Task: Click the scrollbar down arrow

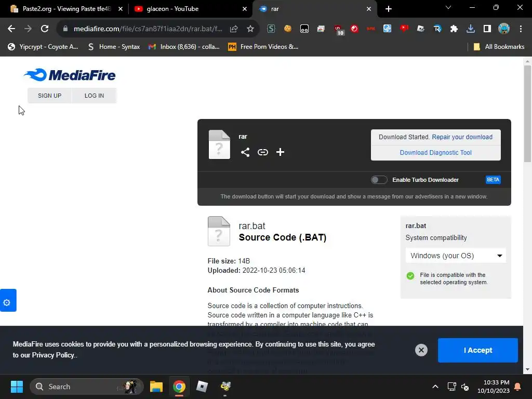Action: click(527, 369)
